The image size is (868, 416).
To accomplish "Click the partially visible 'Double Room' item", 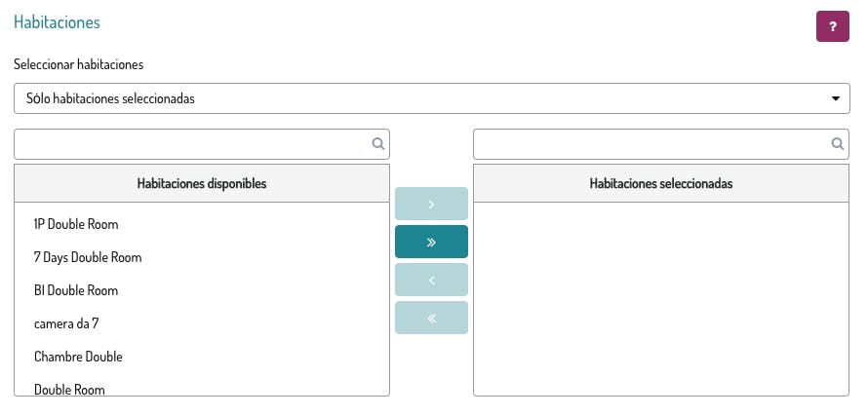I will tap(69, 389).
